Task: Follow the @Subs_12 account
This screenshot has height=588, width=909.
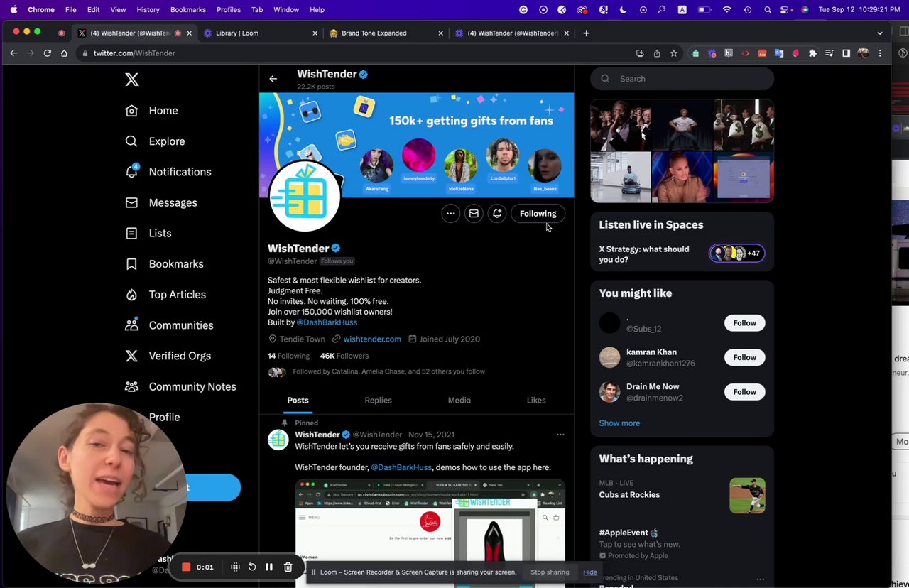Action: 744,323
